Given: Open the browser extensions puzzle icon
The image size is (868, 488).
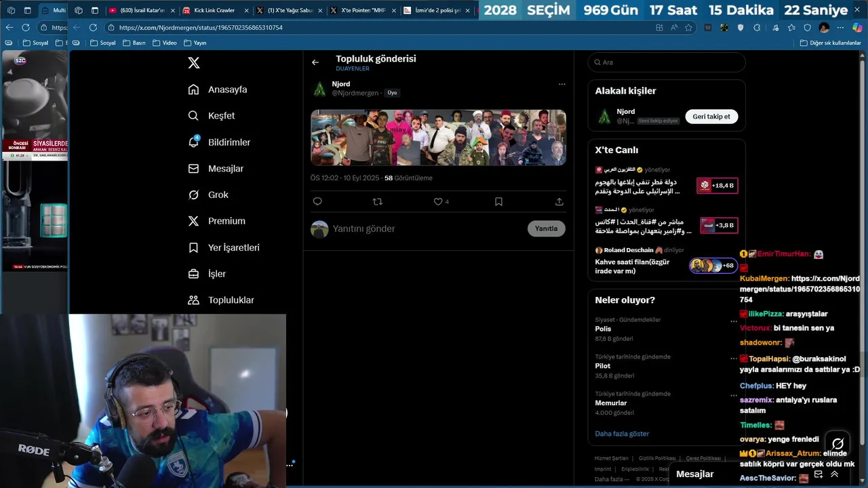Looking at the screenshot, I should 757,28.
